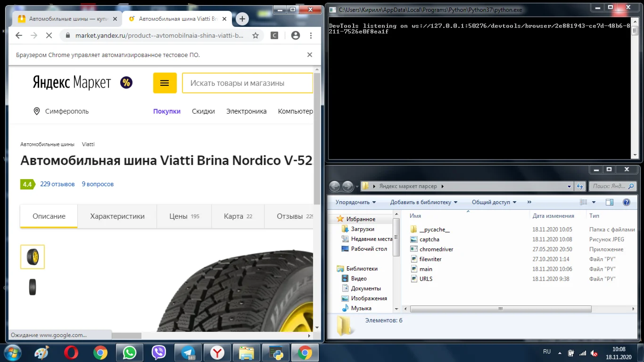Click the Explorer back navigation button
Image resolution: width=644 pixels, height=362 pixels.
(x=335, y=186)
